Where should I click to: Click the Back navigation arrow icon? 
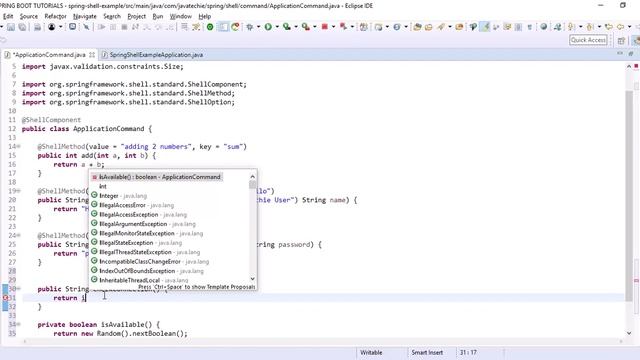tap(620, 27)
